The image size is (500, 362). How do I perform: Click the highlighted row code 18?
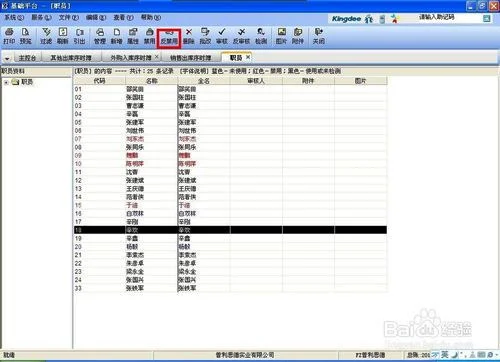click(x=230, y=230)
